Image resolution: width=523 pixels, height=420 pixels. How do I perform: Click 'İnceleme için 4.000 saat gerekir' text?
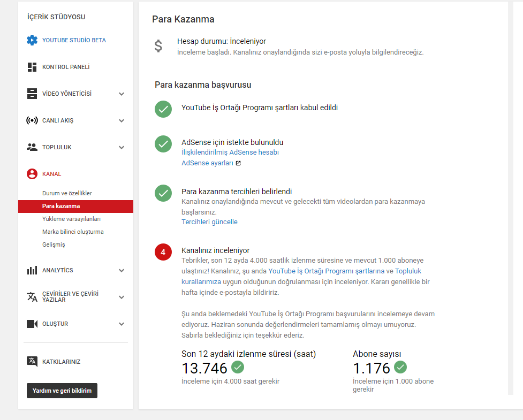(231, 381)
